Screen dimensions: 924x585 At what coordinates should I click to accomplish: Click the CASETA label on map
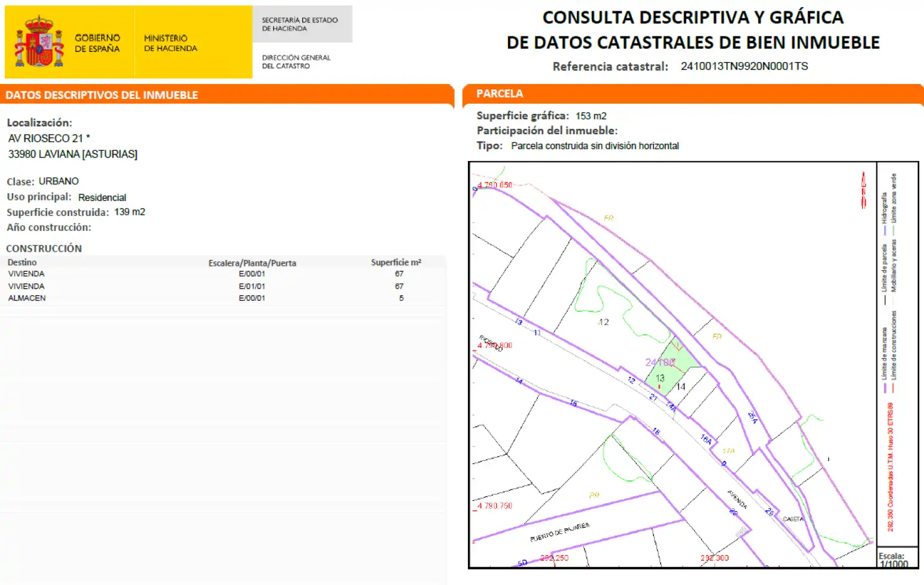793,519
